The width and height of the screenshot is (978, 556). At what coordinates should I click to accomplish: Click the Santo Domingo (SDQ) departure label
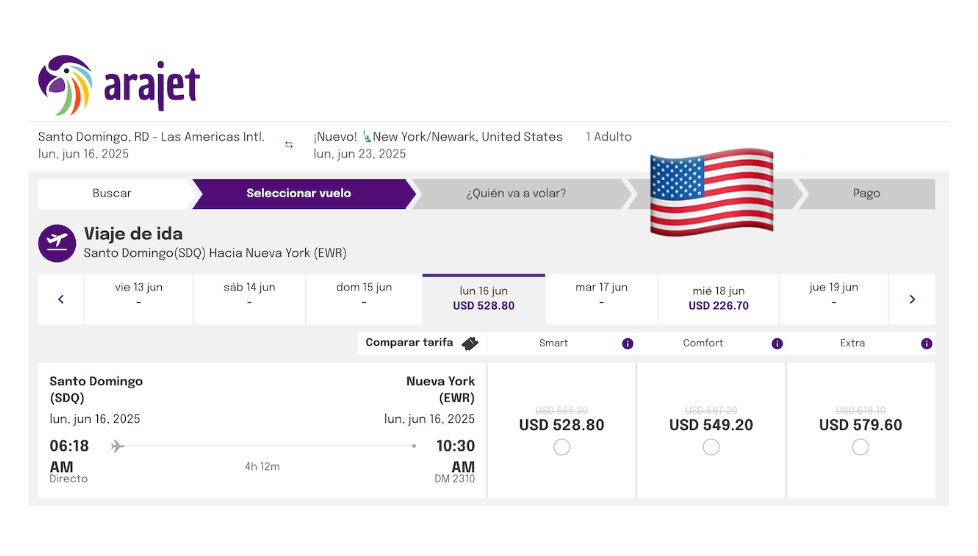(96, 389)
